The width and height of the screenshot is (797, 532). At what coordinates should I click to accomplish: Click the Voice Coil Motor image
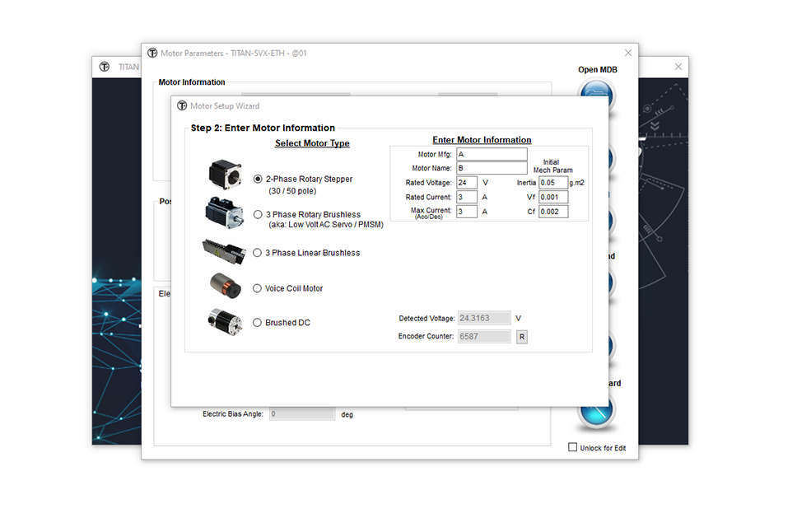coord(225,286)
